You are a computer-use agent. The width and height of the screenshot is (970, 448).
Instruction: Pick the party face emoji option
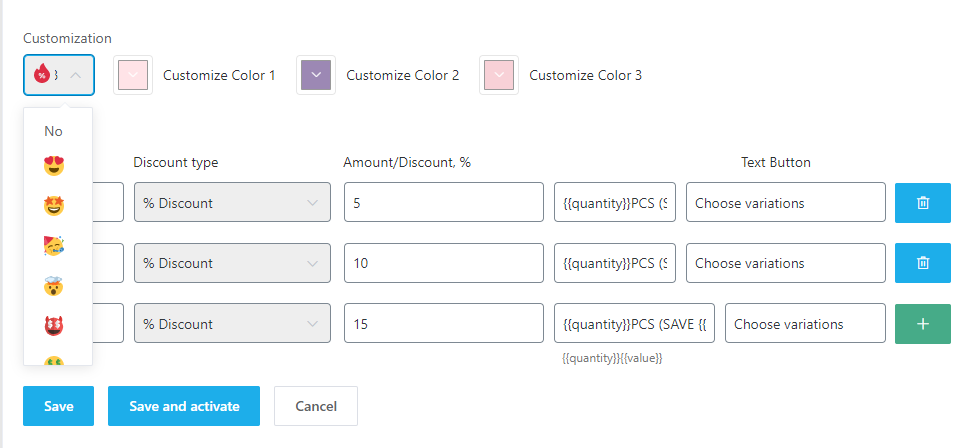(x=54, y=247)
